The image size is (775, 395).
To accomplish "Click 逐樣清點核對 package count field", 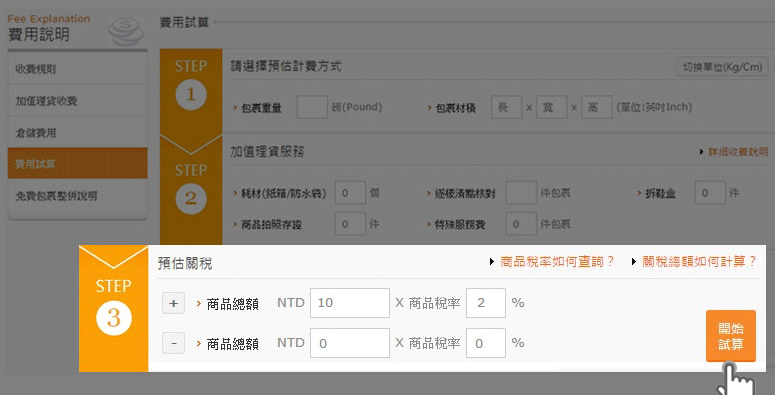I will click(x=521, y=193).
